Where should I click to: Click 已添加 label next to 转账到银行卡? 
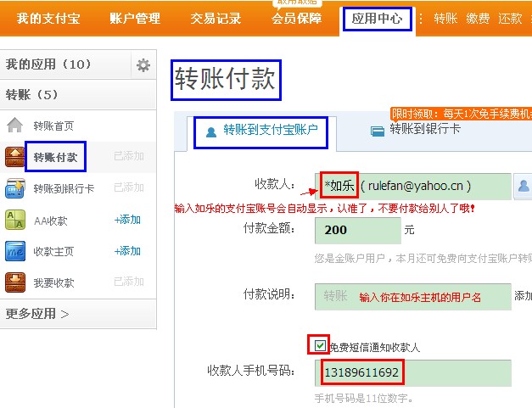[x=129, y=187]
